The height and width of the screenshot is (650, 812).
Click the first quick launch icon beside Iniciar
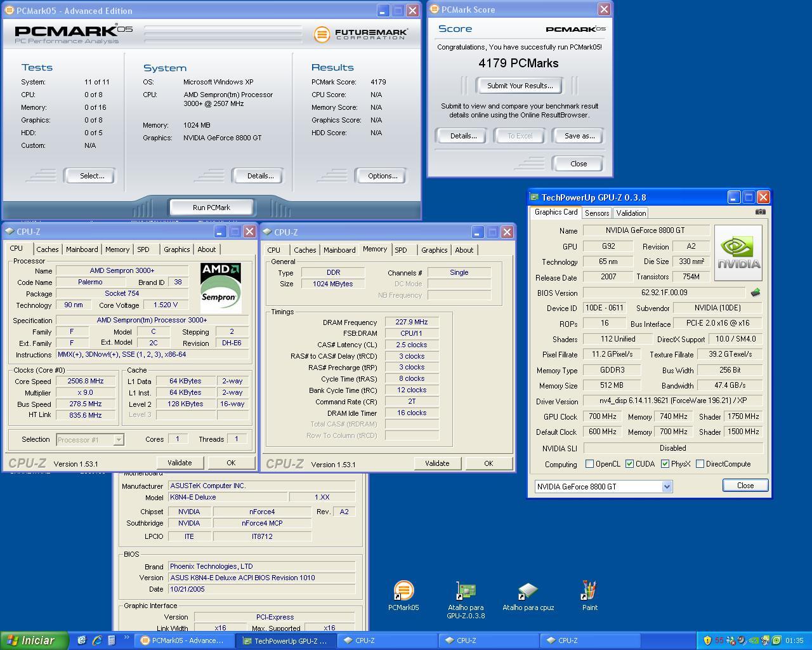82,640
